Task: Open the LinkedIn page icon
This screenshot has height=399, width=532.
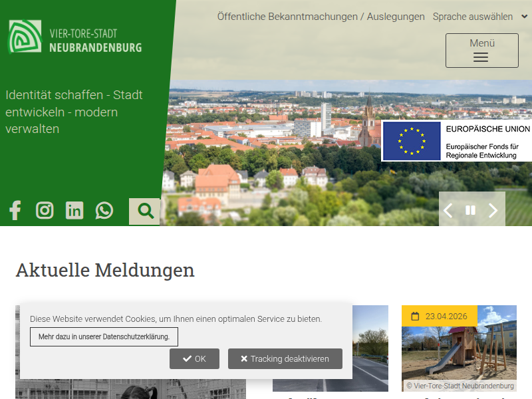Action: click(74, 211)
